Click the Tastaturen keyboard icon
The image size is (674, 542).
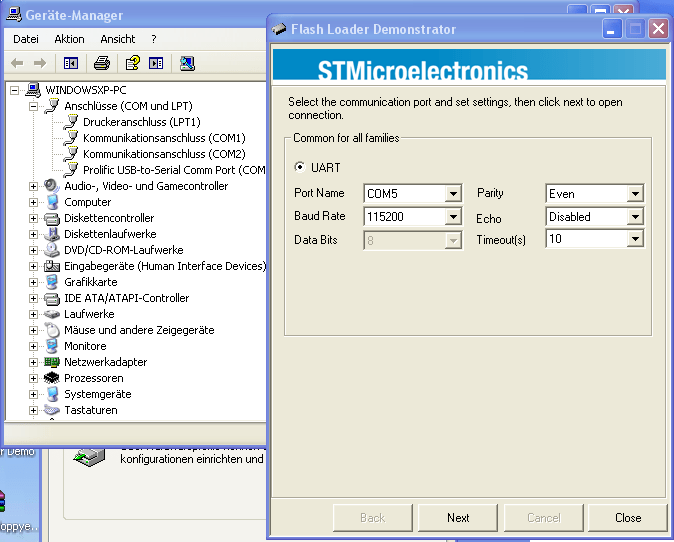click(52, 410)
